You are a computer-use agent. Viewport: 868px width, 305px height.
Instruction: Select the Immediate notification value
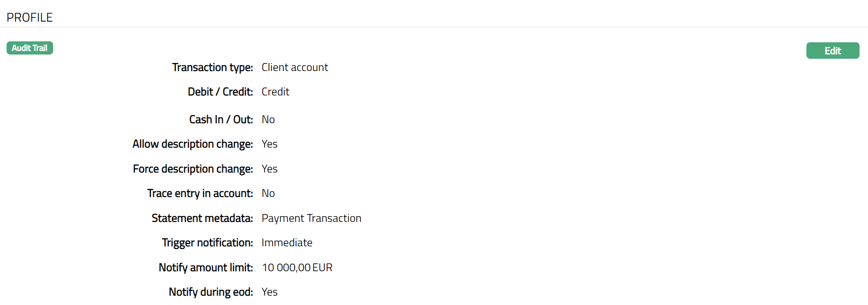(287, 242)
